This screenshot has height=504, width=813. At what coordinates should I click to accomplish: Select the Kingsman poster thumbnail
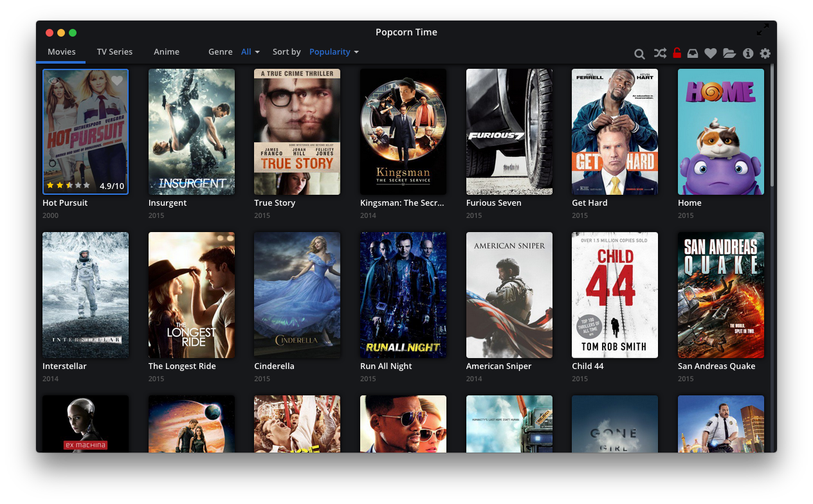pos(403,132)
